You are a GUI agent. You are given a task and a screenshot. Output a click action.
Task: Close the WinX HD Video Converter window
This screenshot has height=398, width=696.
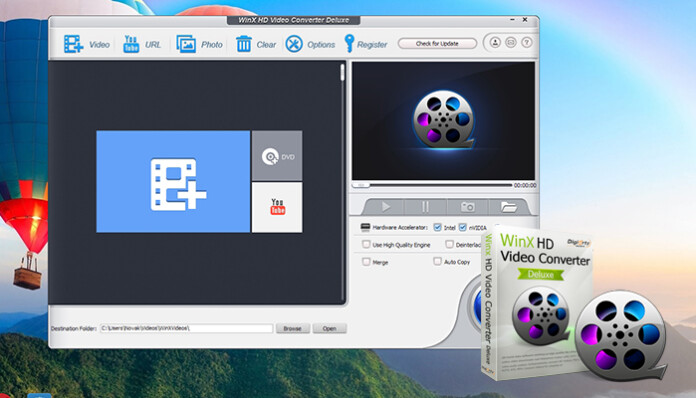click(x=525, y=20)
